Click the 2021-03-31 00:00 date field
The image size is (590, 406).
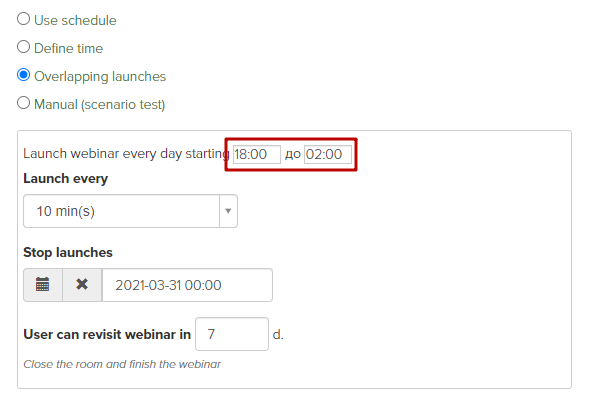coord(187,285)
